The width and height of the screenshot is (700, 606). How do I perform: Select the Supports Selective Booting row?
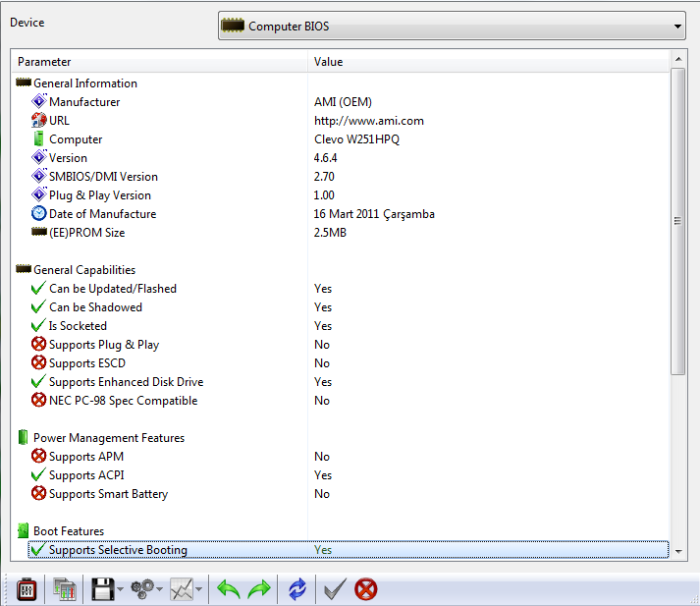pos(349,550)
